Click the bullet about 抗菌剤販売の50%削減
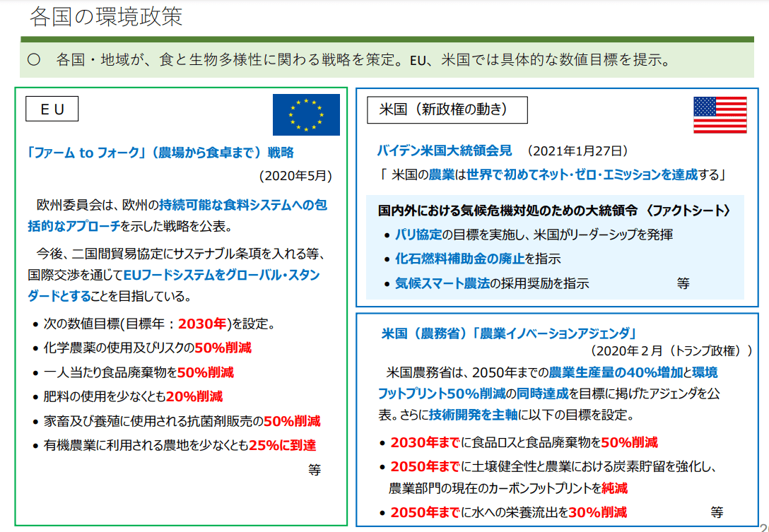Screen dimensions: 769x532 (177, 420)
